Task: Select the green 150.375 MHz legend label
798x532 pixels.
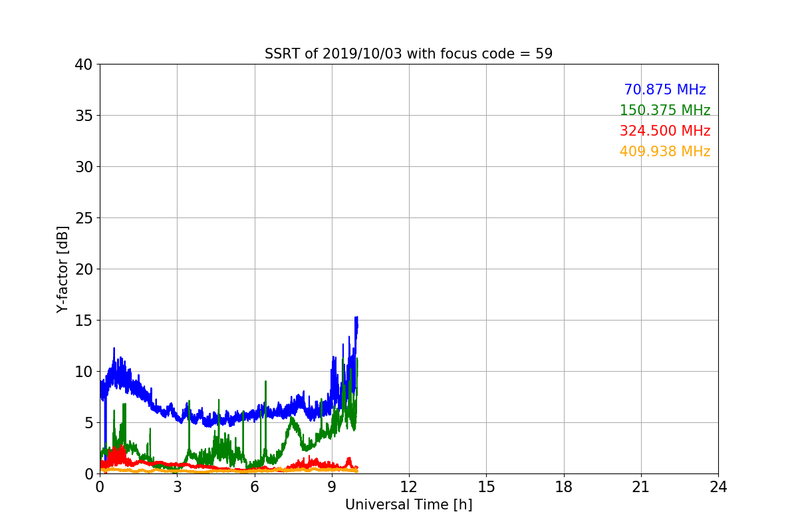Action: coord(665,110)
